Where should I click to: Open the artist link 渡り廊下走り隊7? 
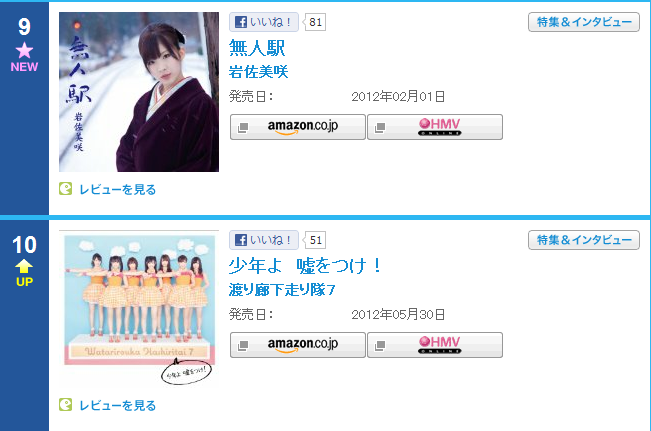pos(282,290)
